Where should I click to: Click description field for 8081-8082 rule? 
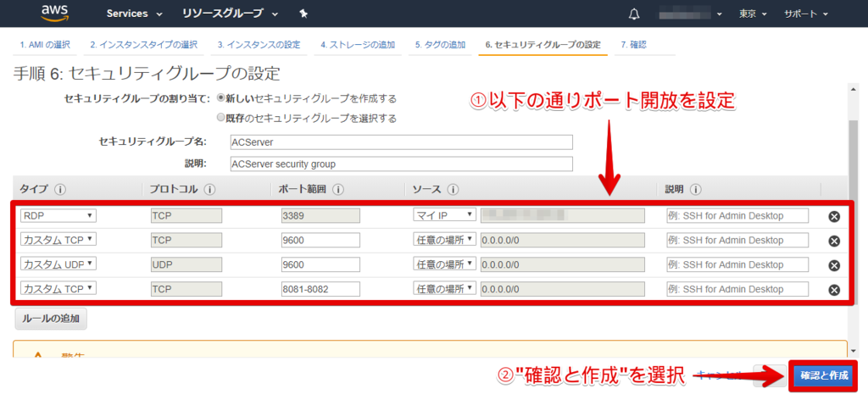pyautogui.click(x=737, y=289)
